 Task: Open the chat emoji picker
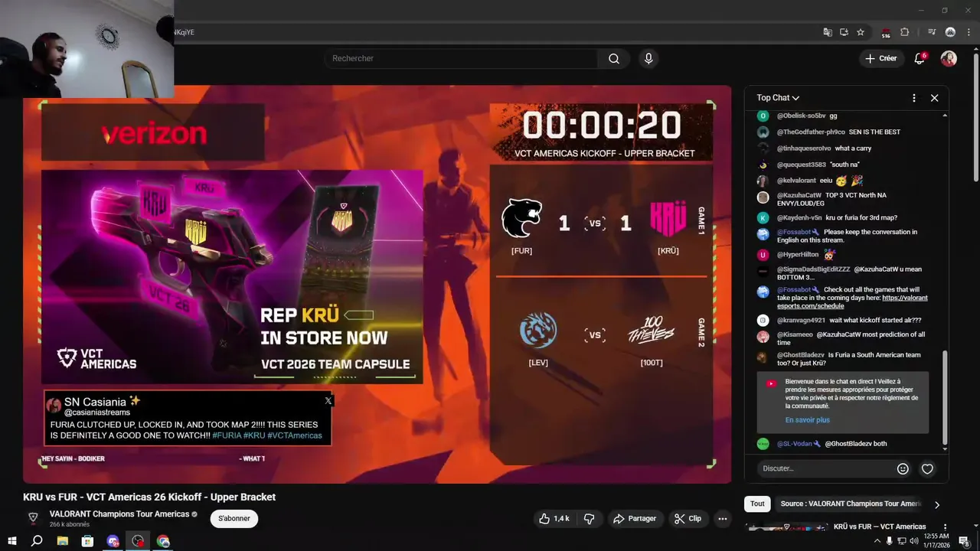point(903,468)
